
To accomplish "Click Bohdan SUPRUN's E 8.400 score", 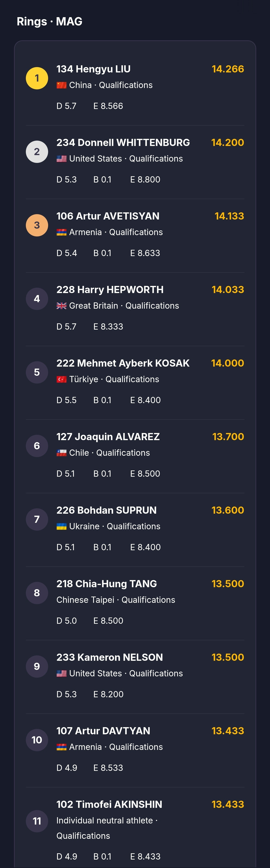I will click(145, 547).
